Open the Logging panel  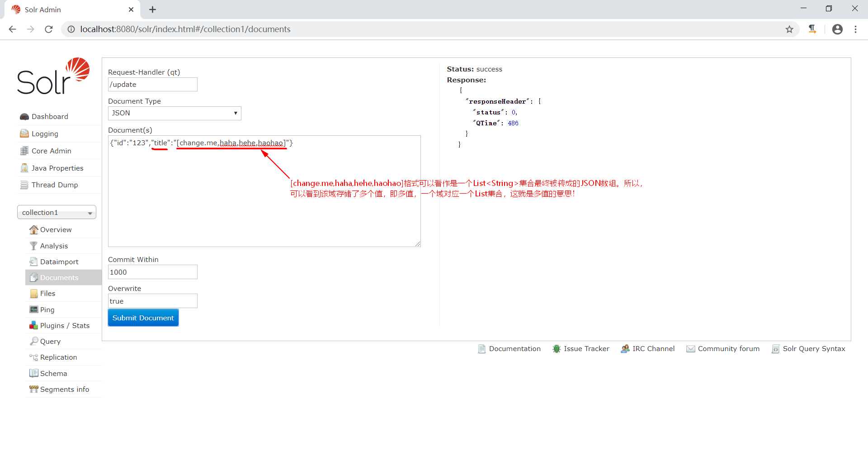tap(44, 133)
